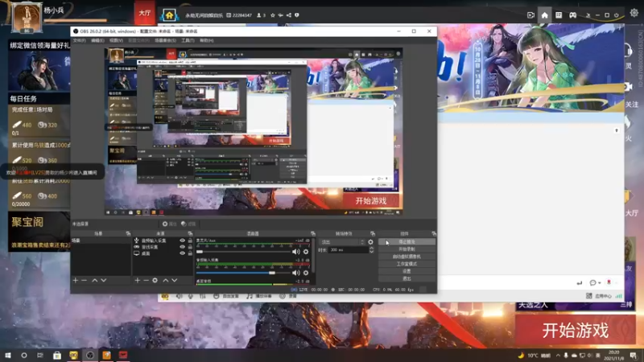Open File menu in OBS

(x=79, y=41)
